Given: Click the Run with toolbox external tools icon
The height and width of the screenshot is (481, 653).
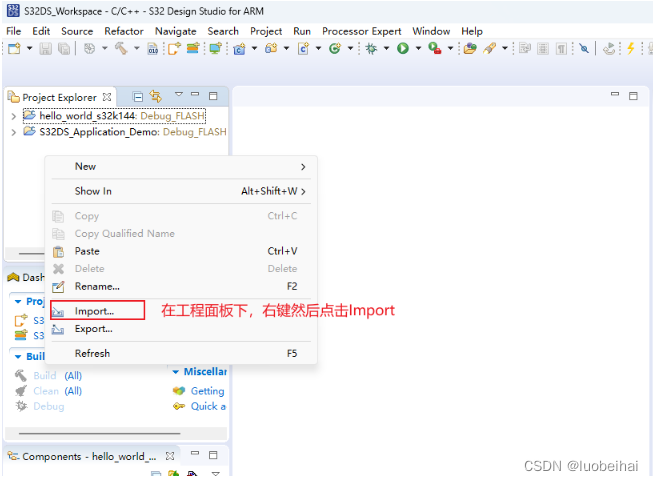Looking at the screenshot, I should pos(435,48).
